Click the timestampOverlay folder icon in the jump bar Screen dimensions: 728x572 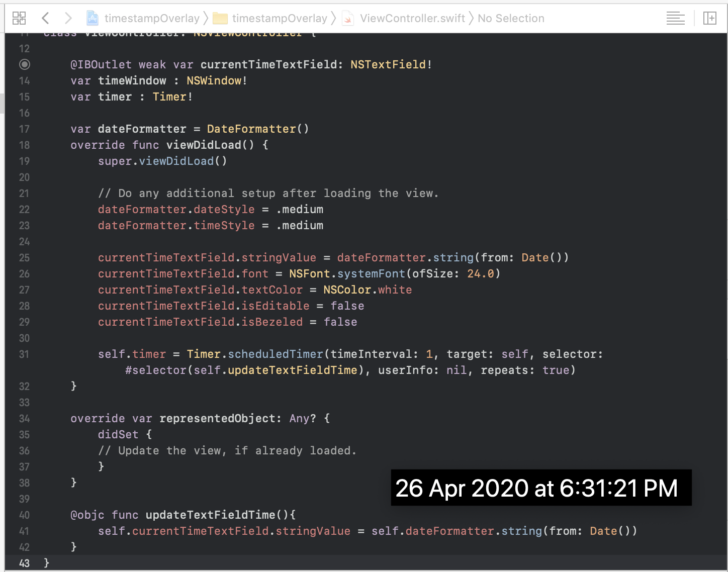click(x=220, y=19)
